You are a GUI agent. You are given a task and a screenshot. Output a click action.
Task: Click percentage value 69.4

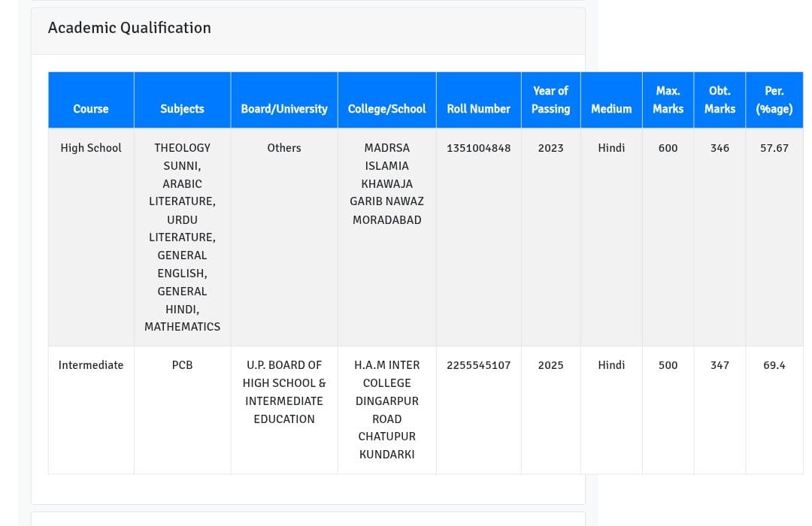pyautogui.click(x=774, y=365)
